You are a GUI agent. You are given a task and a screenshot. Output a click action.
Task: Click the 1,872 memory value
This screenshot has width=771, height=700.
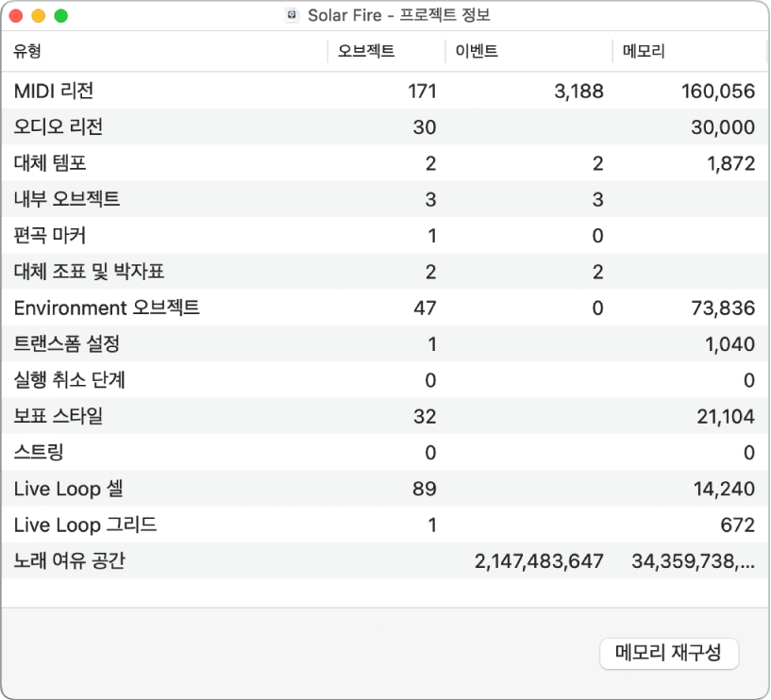click(730, 164)
